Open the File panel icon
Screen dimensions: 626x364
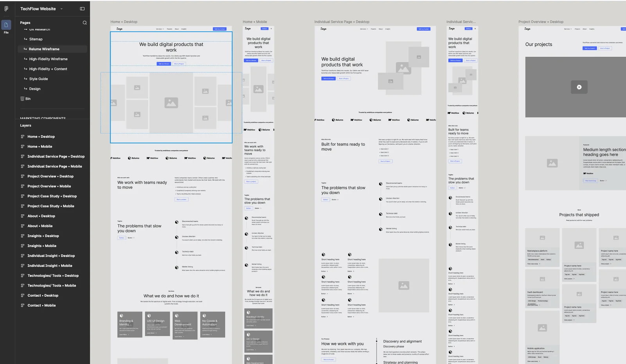pyautogui.click(x=6, y=25)
